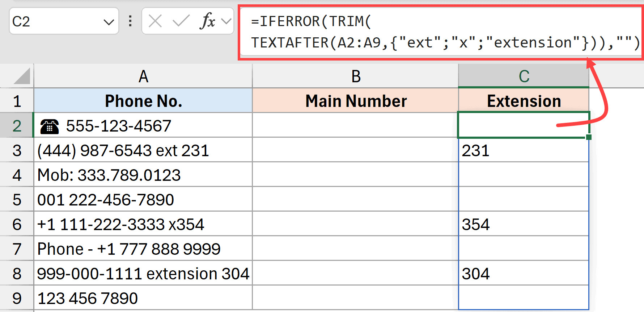This screenshot has width=644, height=312.
Task: Select column B header
Action: click(356, 76)
